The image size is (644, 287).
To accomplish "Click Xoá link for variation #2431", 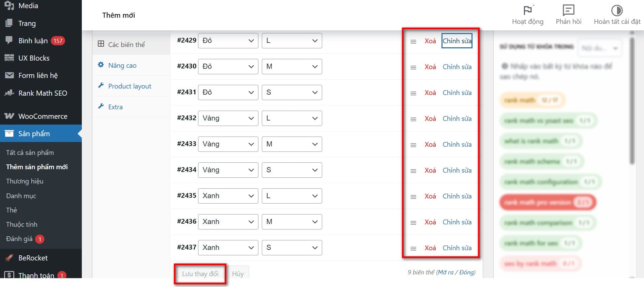I will tap(430, 93).
